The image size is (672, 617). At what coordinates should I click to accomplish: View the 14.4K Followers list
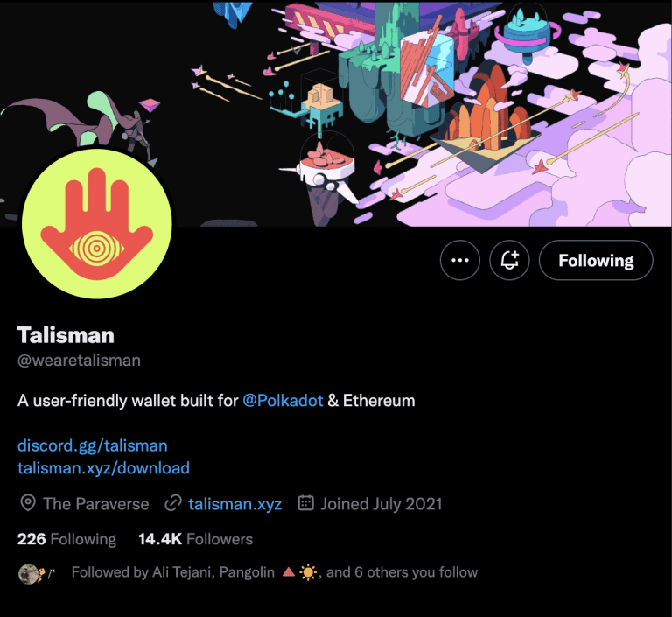(195, 539)
